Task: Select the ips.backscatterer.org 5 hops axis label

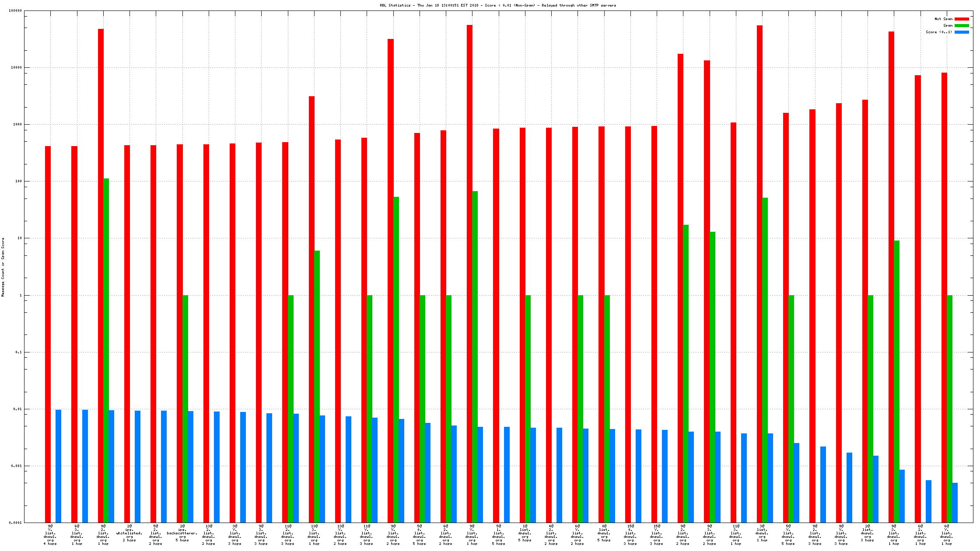Action: pyautogui.click(x=182, y=533)
